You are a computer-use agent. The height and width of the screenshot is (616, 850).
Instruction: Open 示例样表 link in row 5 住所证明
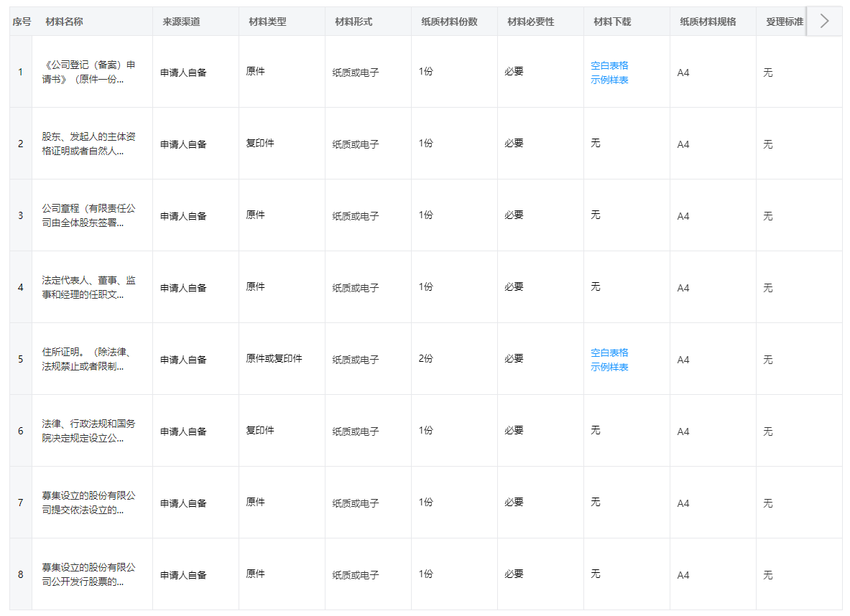(609, 368)
